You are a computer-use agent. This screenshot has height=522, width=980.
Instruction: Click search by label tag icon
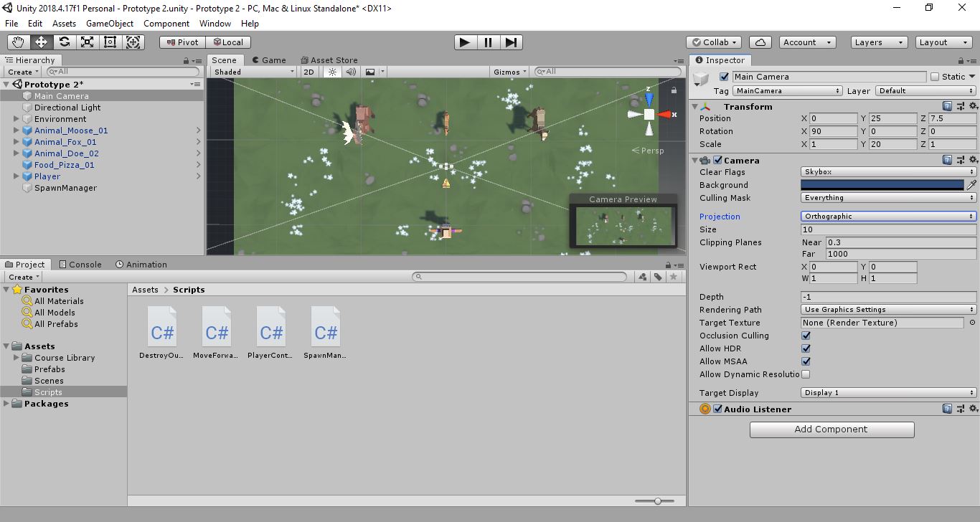point(658,277)
